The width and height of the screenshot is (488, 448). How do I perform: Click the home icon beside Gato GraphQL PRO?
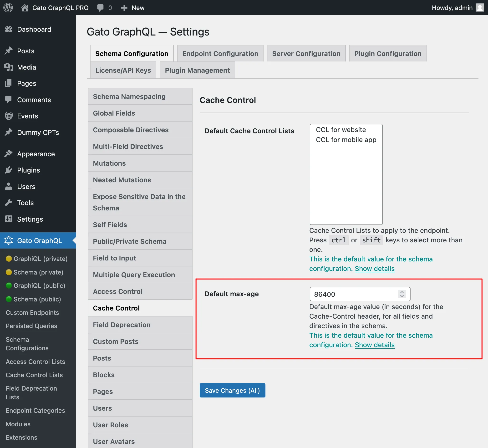[25, 8]
